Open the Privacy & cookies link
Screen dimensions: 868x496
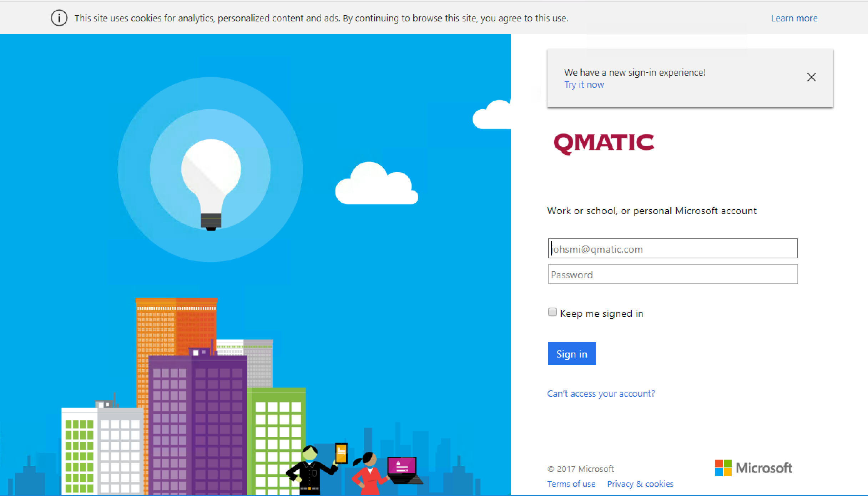[640, 484]
